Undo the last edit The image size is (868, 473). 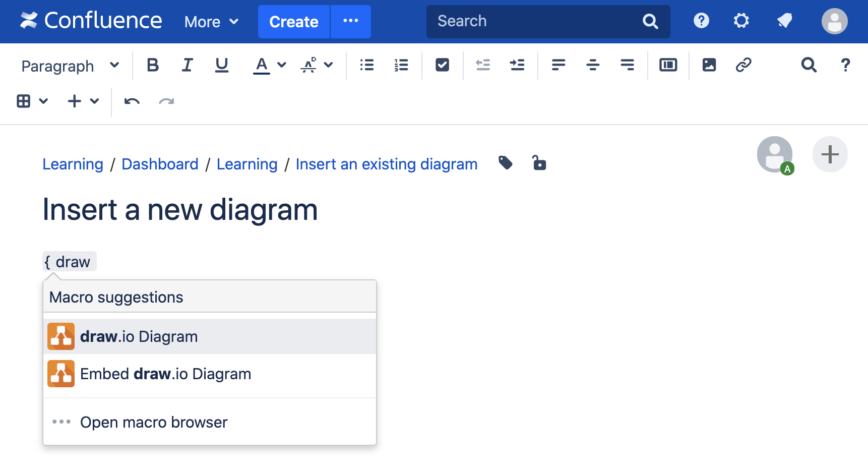(x=132, y=101)
